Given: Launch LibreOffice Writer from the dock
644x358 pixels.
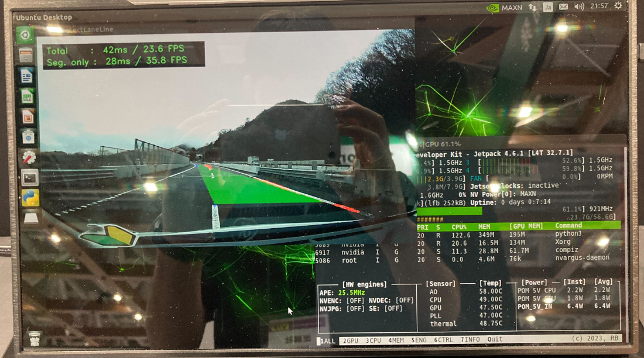Looking at the screenshot, I should pos(26,77).
